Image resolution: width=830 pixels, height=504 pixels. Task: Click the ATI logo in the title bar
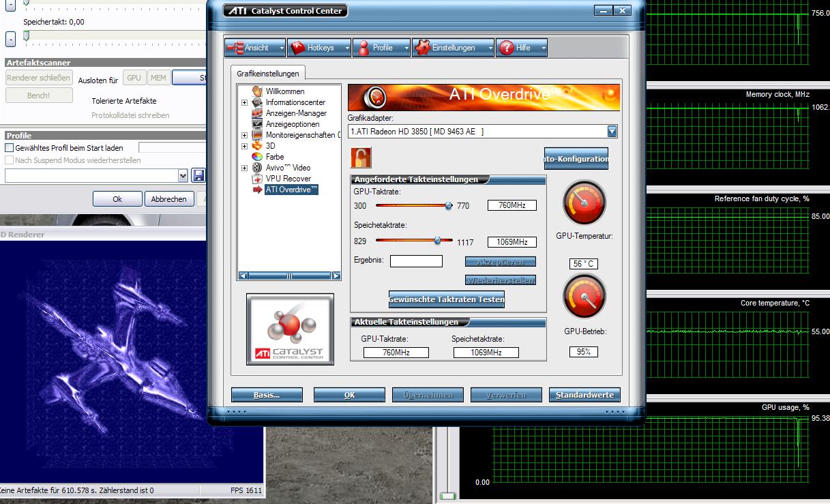tap(237, 10)
